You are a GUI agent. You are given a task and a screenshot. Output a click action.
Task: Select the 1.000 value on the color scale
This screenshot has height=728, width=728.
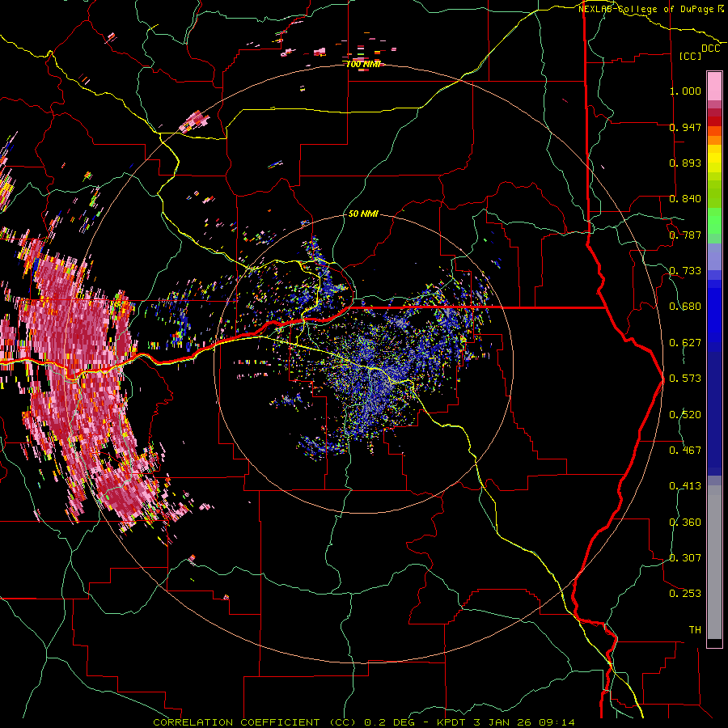coord(685,91)
